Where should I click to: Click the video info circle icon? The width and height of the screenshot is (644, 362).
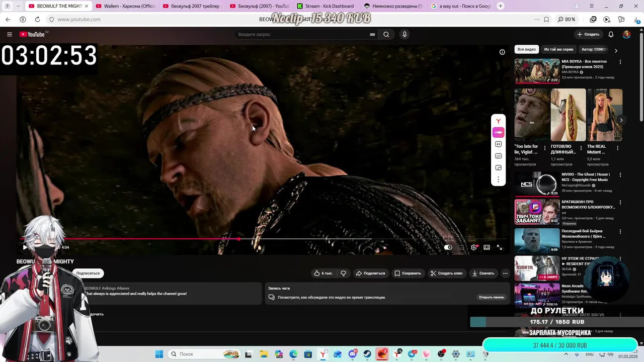click(x=502, y=52)
